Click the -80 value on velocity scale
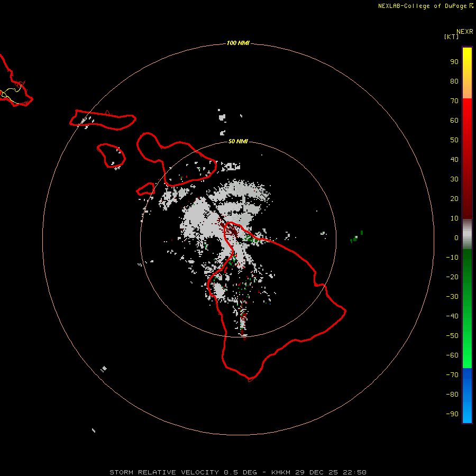This screenshot has width=476, height=476. click(x=452, y=395)
